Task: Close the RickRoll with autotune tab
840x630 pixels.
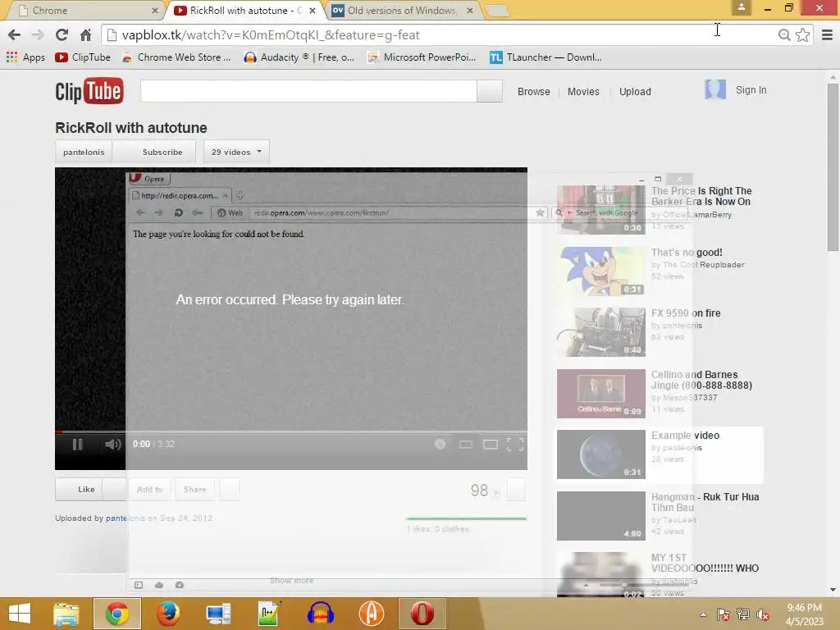Action: pyautogui.click(x=313, y=10)
